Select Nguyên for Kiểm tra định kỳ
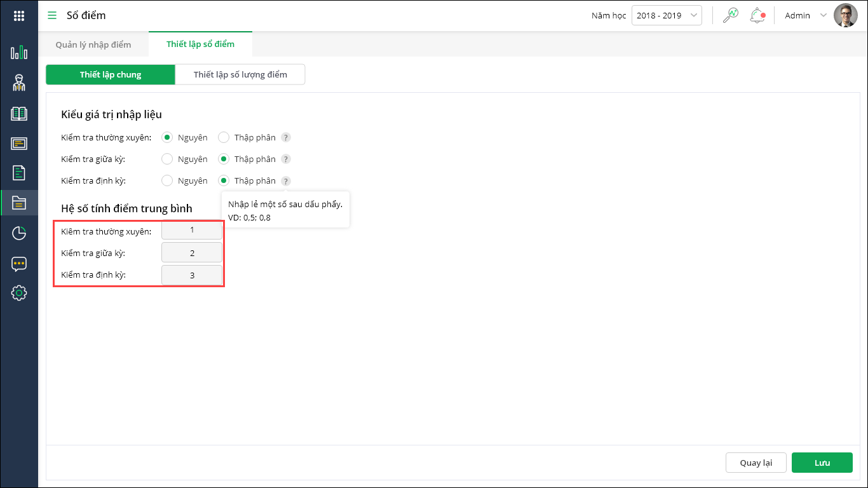This screenshot has height=488, width=868. click(168, 180)
